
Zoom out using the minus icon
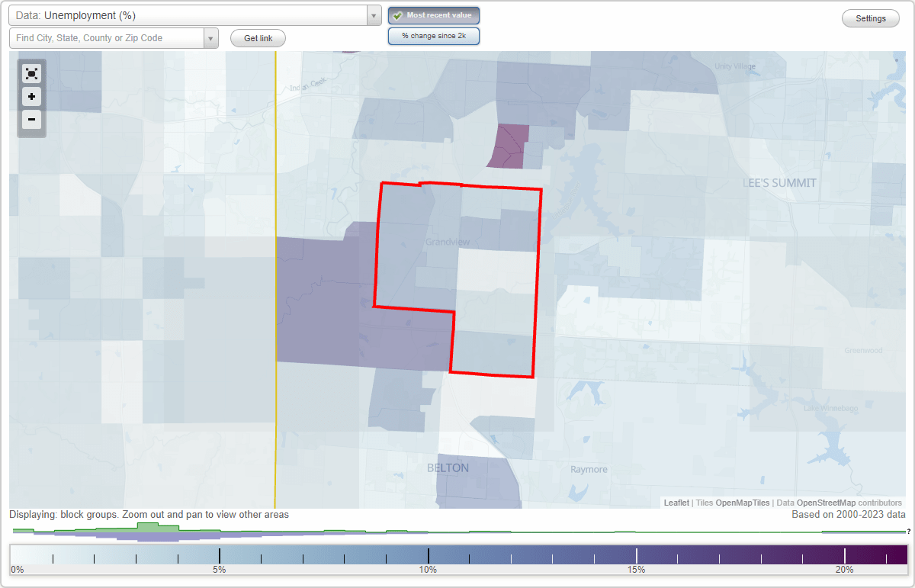(31, 120)
